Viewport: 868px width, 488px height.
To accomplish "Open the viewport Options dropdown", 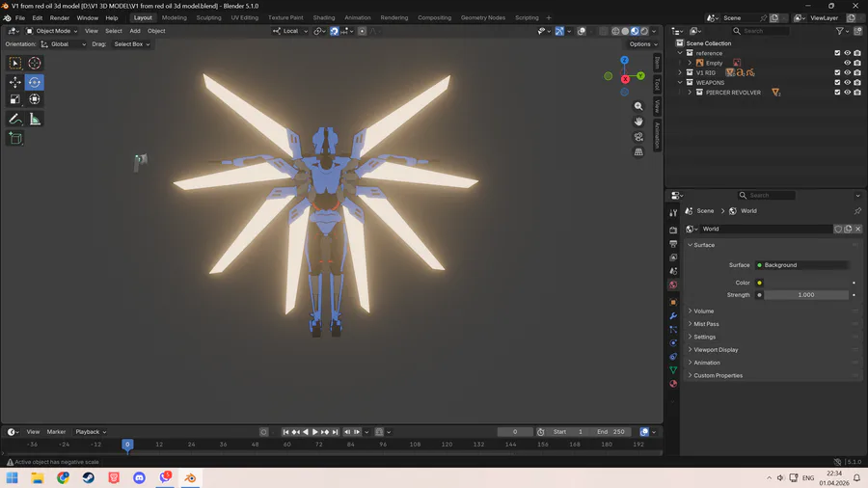I will point(643,44).
